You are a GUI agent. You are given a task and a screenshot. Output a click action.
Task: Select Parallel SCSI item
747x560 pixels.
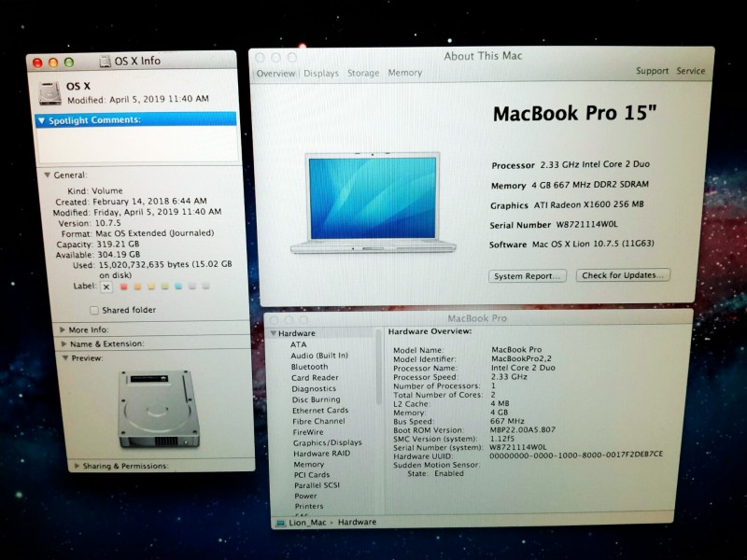pyautogui.click(x=317, y=485)
